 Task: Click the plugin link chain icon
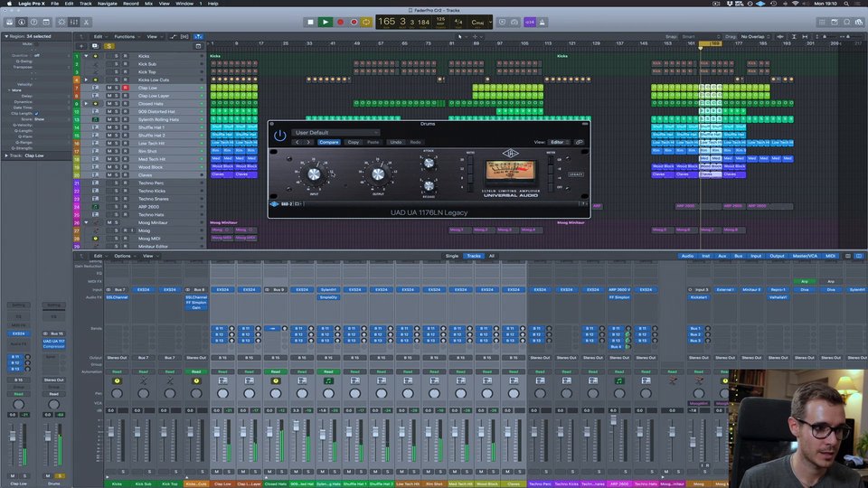tap(579, 142)
